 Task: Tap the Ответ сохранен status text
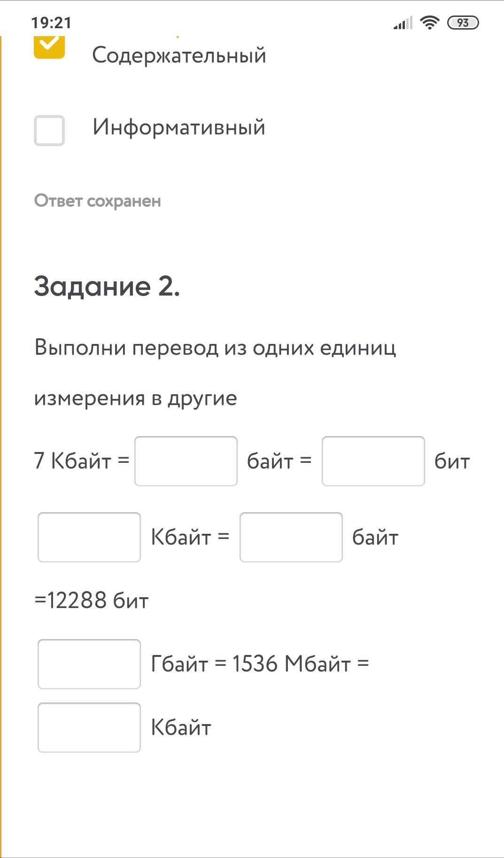tap(98, 201)
